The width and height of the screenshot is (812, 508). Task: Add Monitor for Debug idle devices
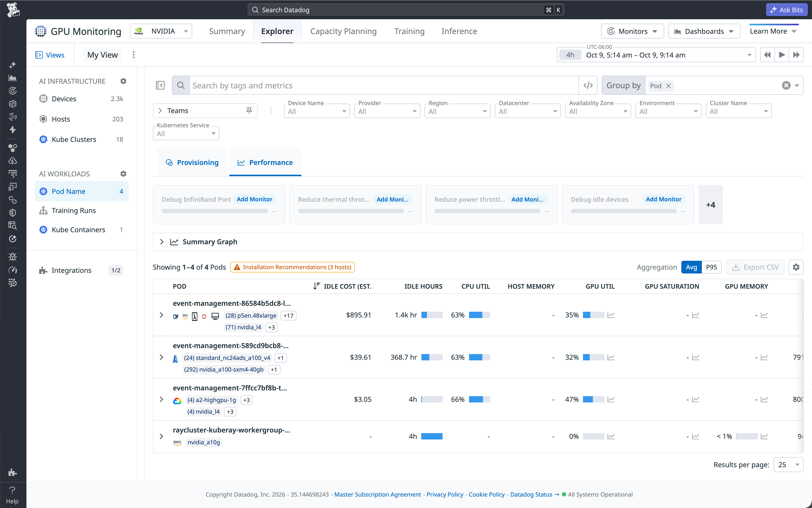(x=664, y=199)
